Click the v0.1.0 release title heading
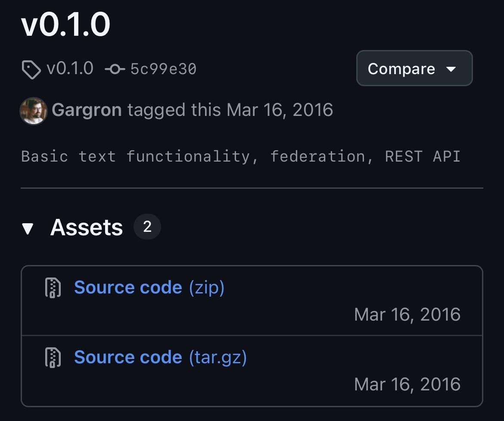The image size is (504, 421). (65, 25)
